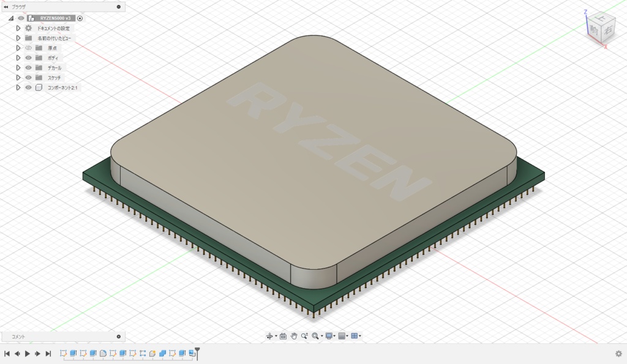
Task: Step timeline forward one feature
Action: pos(37,354)
